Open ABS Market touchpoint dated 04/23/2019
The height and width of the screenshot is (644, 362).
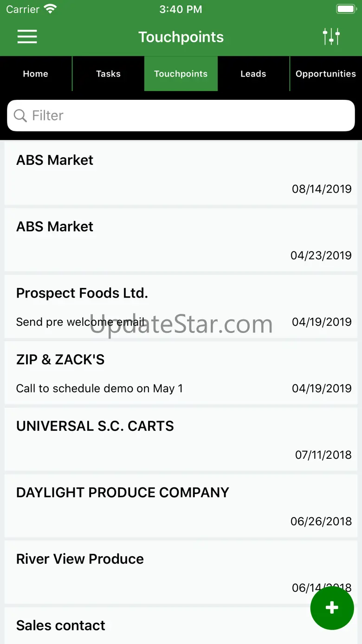tap(181, 240)
